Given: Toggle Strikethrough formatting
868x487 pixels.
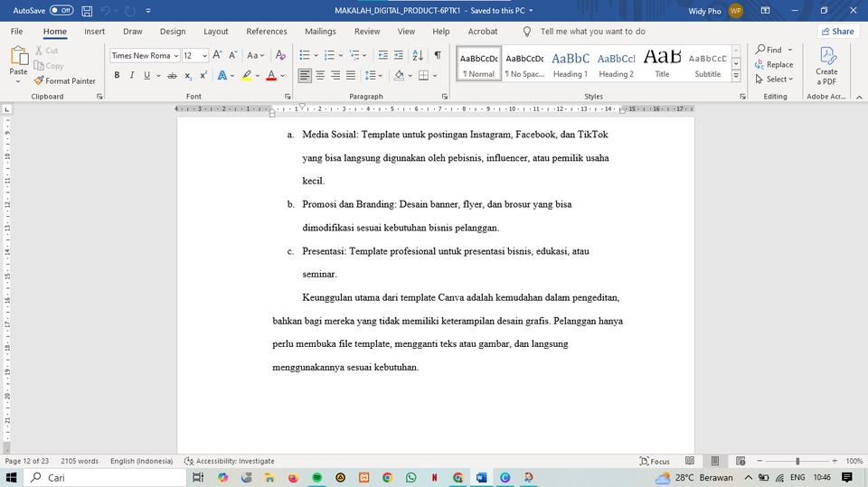Looking at the screenshot, I should 172,75.
